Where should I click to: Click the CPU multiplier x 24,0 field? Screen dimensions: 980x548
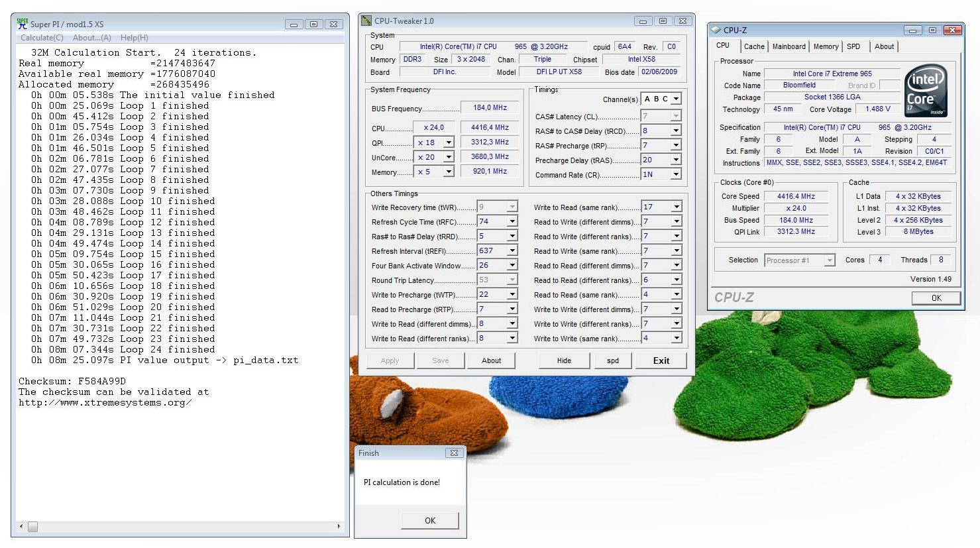433,127
